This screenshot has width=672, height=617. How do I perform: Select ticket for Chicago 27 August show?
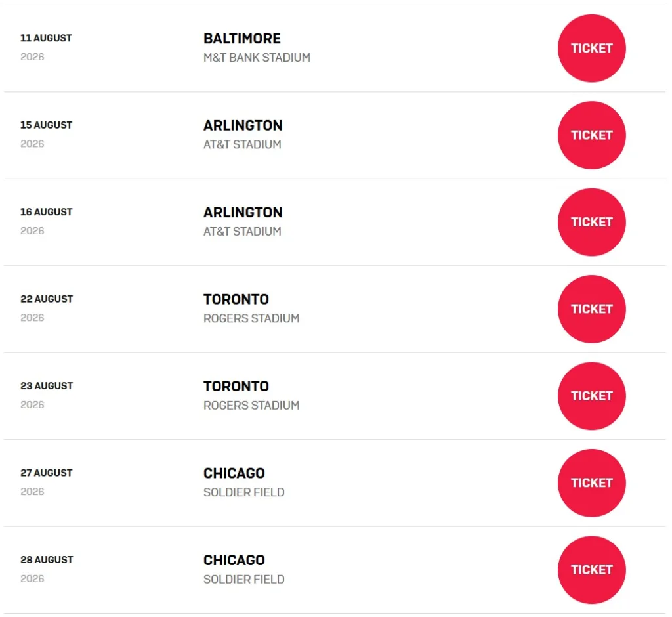coord(591,483)
